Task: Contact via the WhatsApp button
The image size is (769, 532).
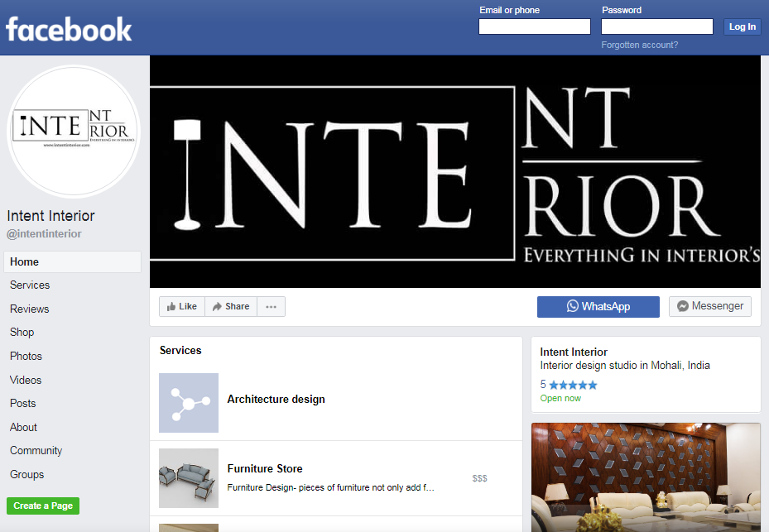Action: pyautogui.click(x=598, y=306)
